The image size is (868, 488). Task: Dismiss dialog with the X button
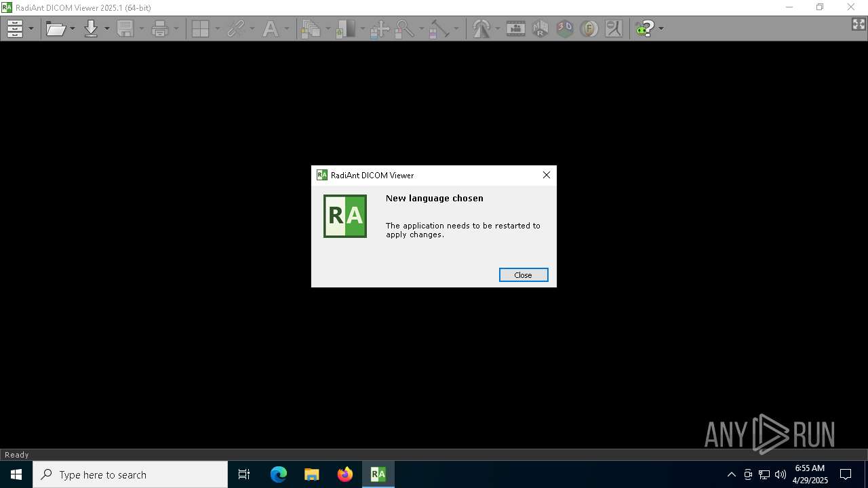tap(547, 175)
